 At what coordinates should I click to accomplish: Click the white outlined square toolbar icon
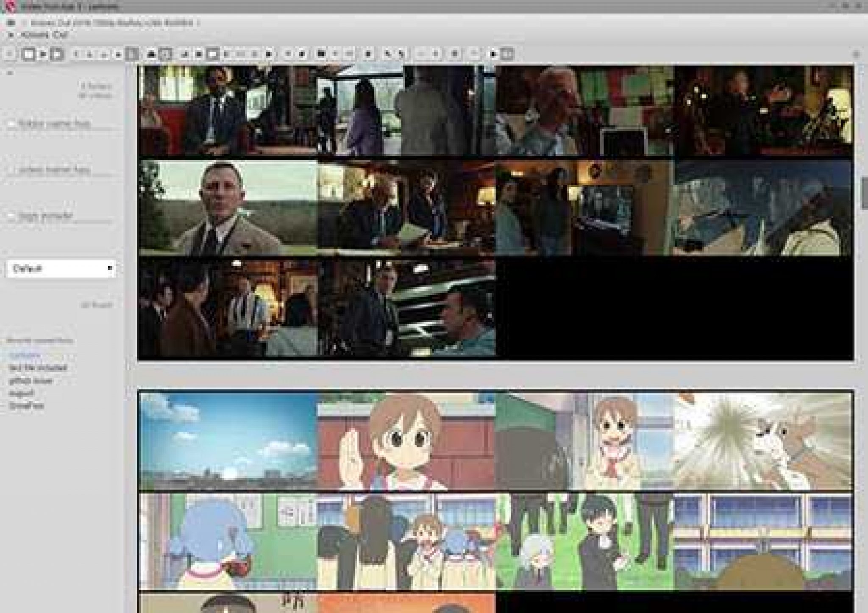28,54
